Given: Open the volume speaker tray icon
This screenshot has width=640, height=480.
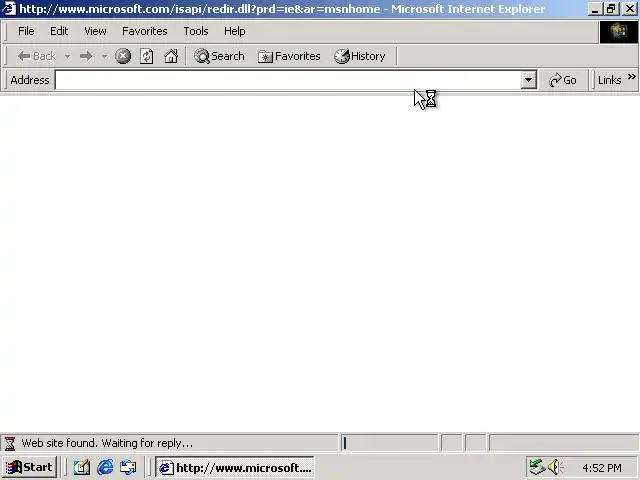Looking at the screenshot, I should (x=555, y=467).
